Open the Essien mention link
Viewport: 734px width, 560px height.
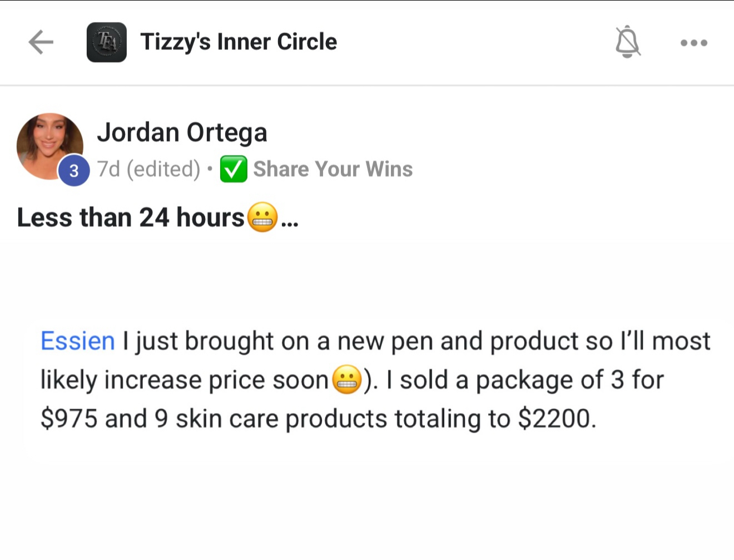[78, 341]
